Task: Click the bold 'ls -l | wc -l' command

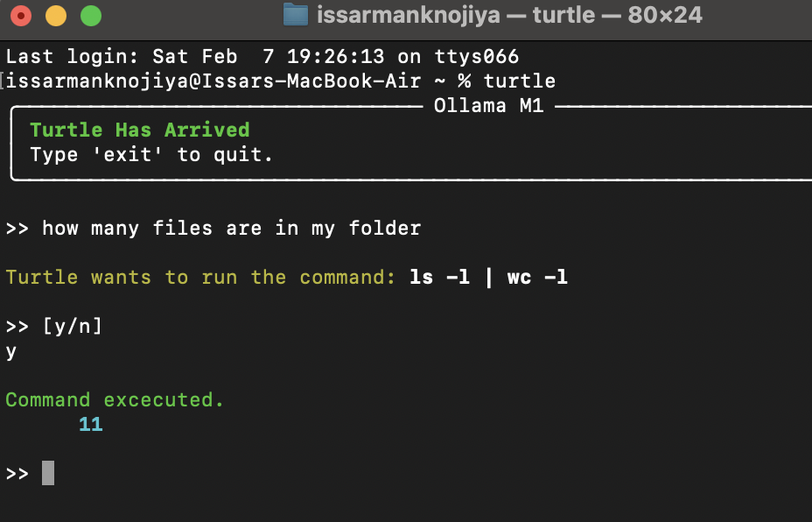Action: [x=488, y=278]
